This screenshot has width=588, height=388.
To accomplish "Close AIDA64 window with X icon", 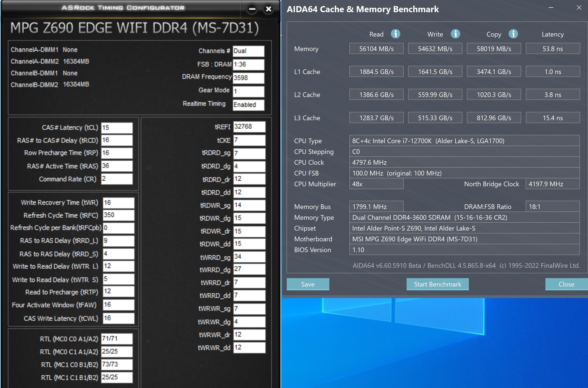I will tap(579, 8).
